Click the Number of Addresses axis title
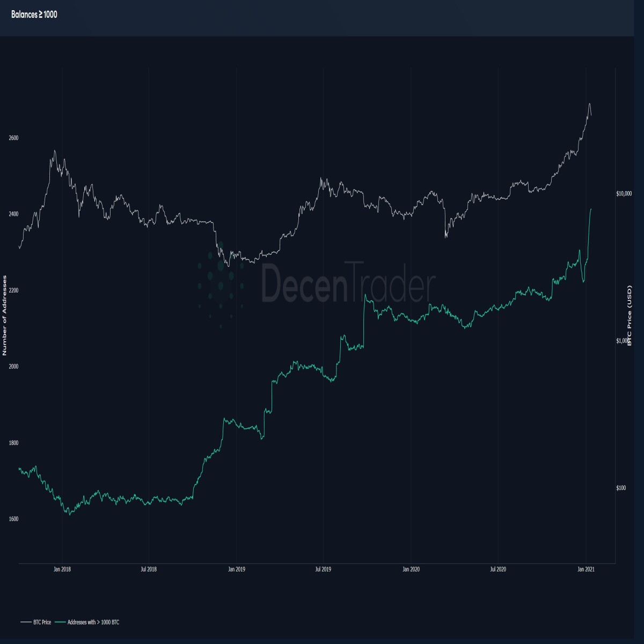The height and width of the screenshot is (644, 644). (5, 315)
